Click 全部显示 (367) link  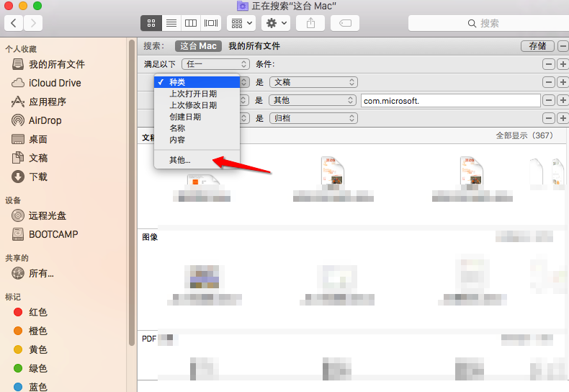click(524, 135)
